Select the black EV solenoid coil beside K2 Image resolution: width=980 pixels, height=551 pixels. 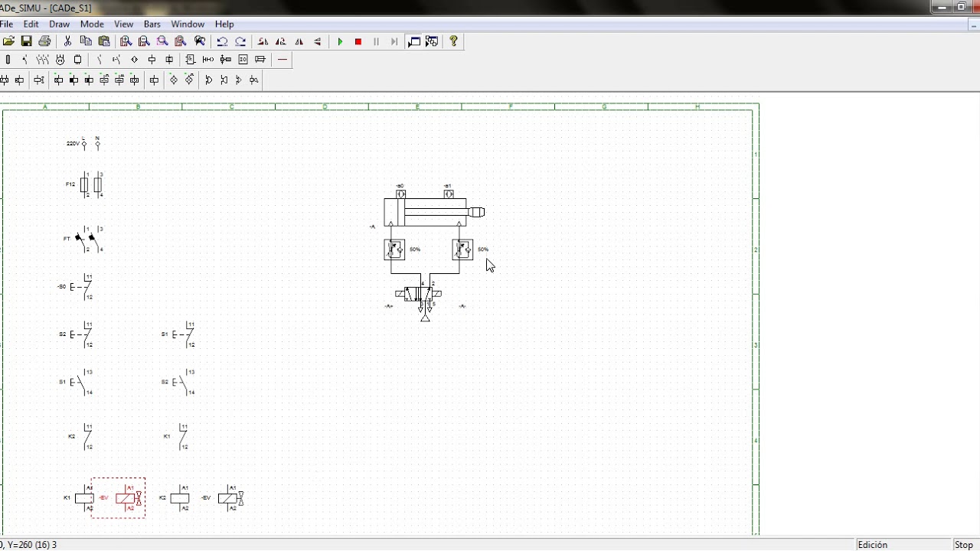[230, 498]
